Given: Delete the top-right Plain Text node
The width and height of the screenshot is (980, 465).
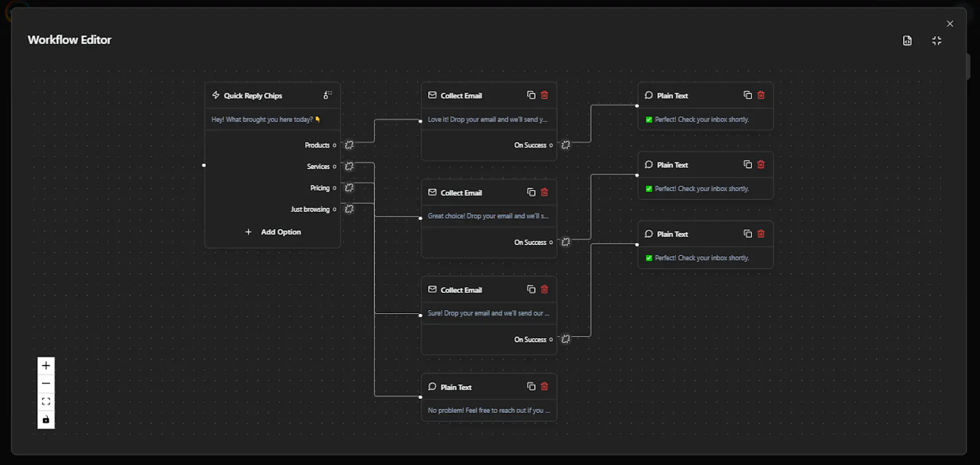Looking at the screenshot, I should (x=761, y=95).
